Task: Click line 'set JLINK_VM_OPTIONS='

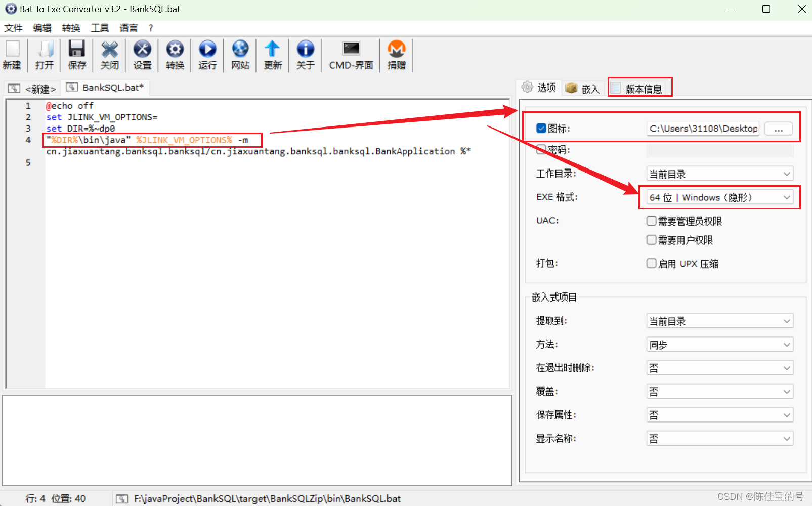Action: [102, 117]
